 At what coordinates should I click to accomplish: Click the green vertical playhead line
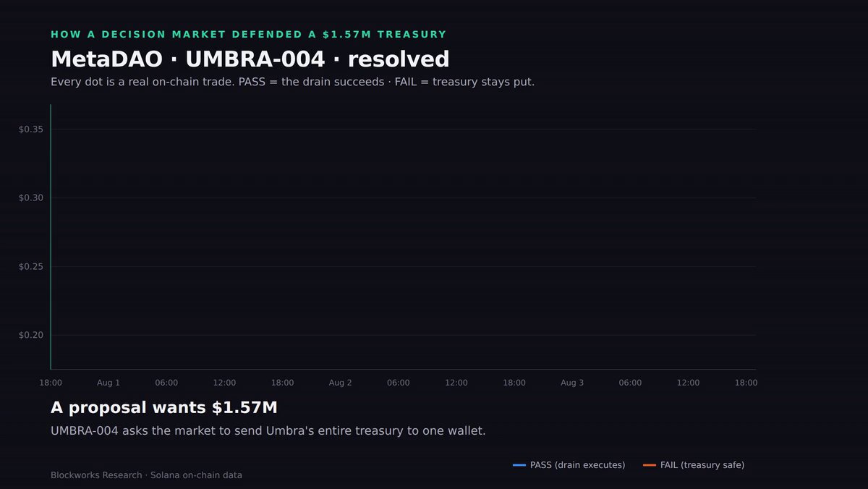51,237
